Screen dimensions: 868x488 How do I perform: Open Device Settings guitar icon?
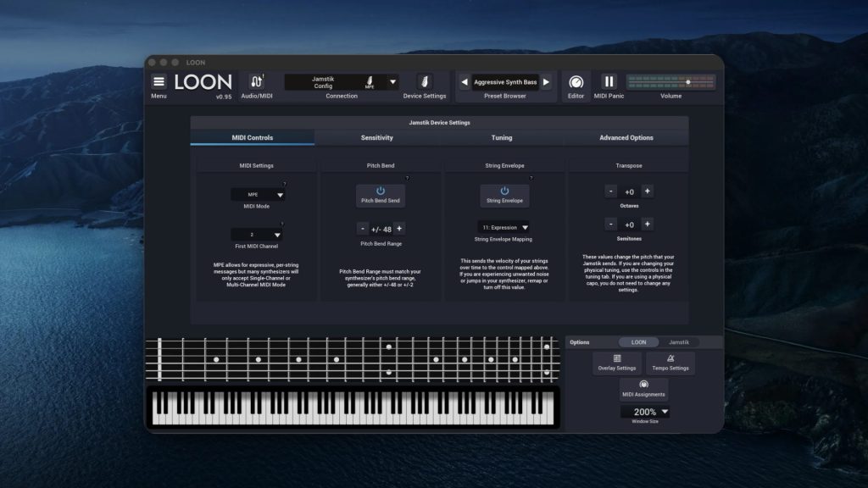(x=425, y=82)
